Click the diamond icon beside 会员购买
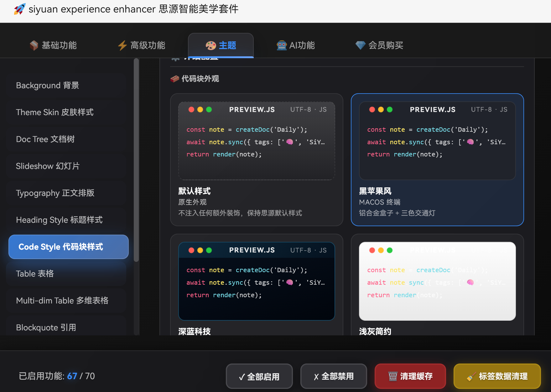 [x=360, y=45]
